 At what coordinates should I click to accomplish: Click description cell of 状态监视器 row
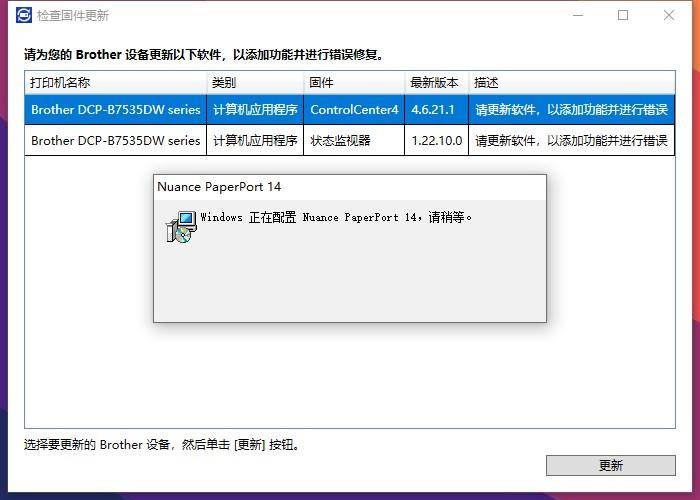pyautogui.click(x=571, y=141)
